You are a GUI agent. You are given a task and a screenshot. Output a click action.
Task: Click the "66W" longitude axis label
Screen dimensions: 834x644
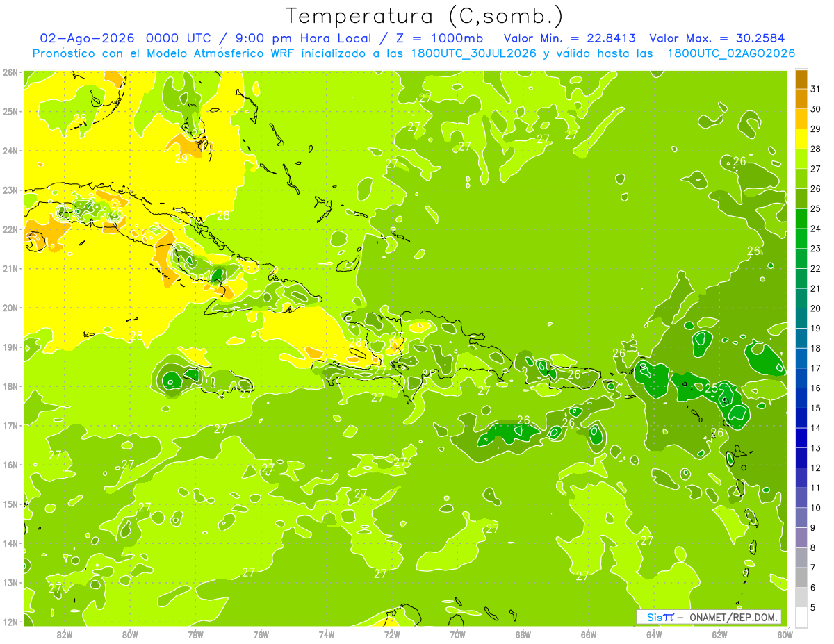[x=589, y=634]
